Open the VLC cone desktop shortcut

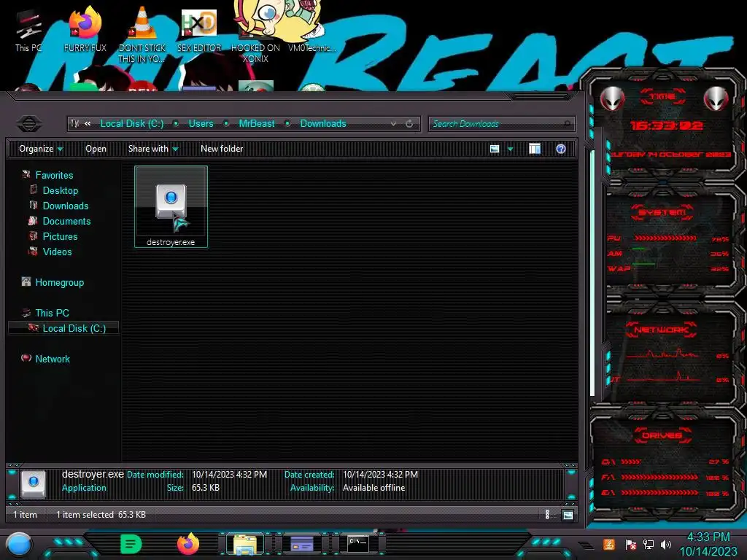[142, 34]
